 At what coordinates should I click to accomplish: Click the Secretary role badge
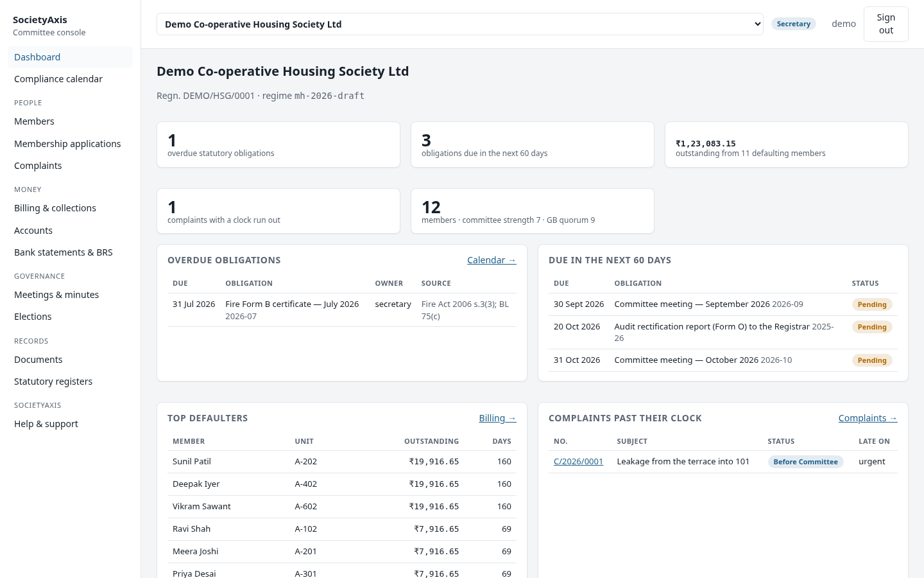pos(793,24)
